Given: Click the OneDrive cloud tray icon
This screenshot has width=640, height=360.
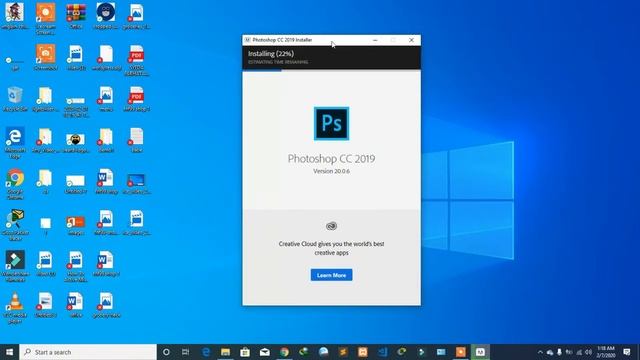Looking at the screenshot, I should 550,352.
